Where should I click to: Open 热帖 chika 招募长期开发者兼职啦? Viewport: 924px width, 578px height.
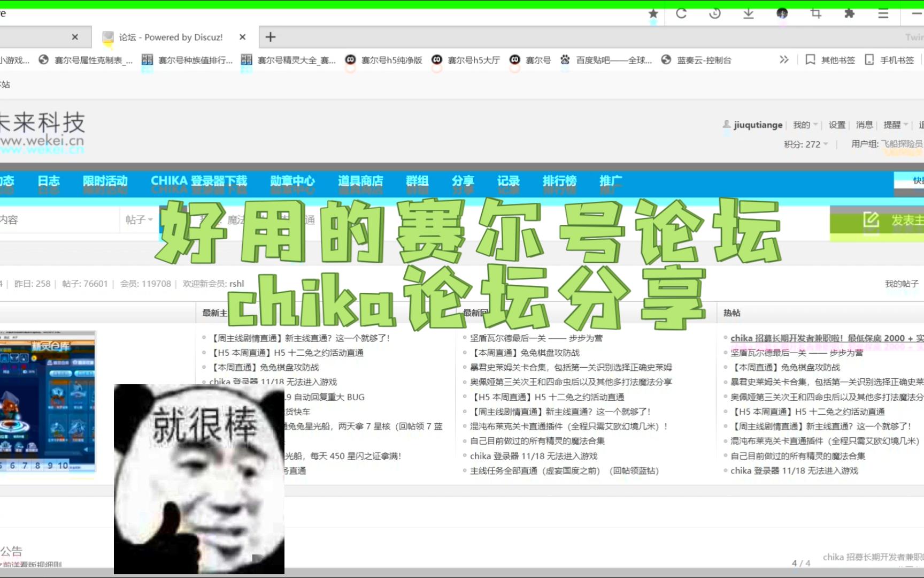pos(827,338)
